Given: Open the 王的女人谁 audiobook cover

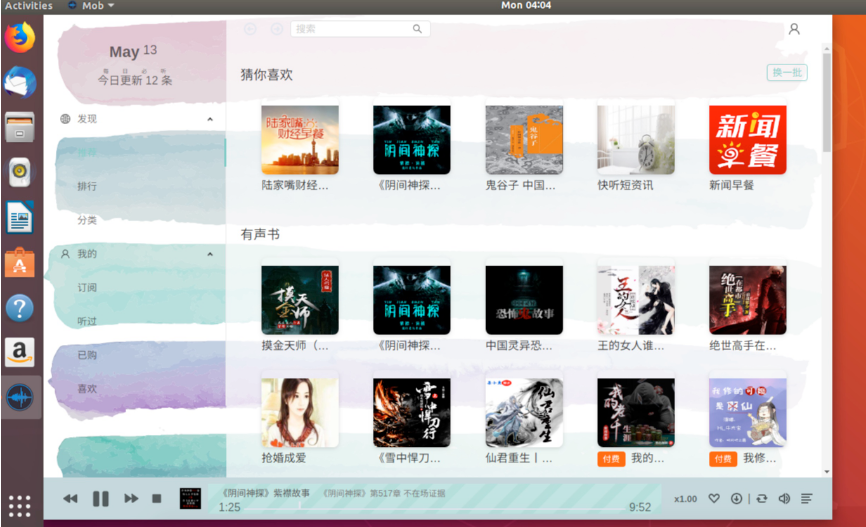Looking at the screenshot, I should point(636,300).
